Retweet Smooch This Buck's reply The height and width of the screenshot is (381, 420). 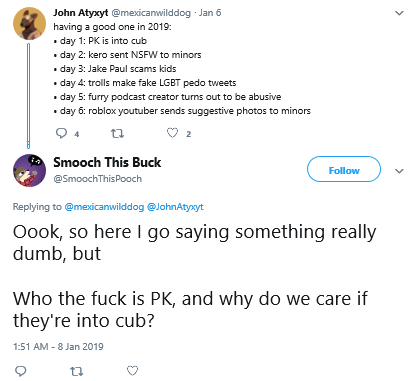[77, 371]
